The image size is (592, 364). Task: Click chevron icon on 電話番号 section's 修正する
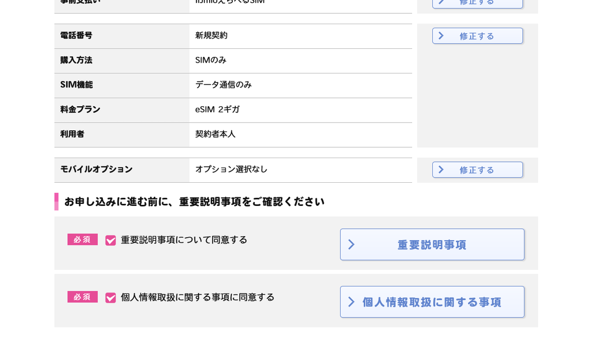[x=441, y=36]
